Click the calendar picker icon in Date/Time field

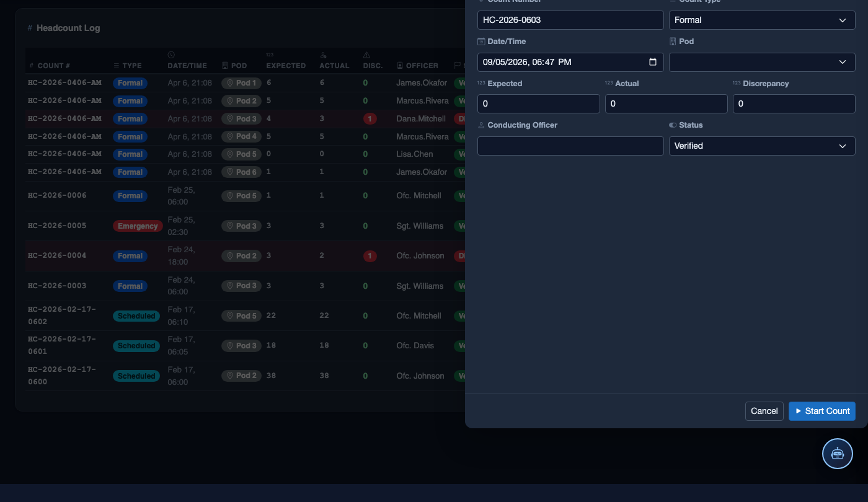652,62
